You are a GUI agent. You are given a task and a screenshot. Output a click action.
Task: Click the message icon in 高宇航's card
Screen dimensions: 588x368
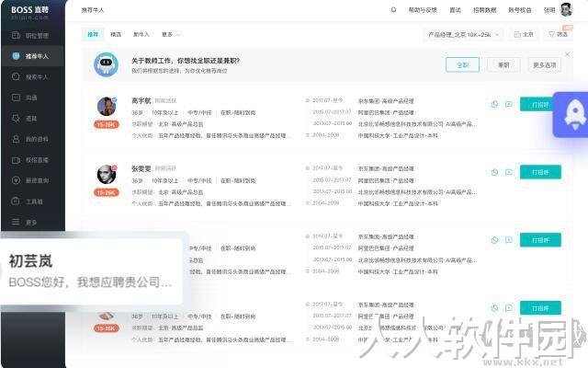(508, 104)
